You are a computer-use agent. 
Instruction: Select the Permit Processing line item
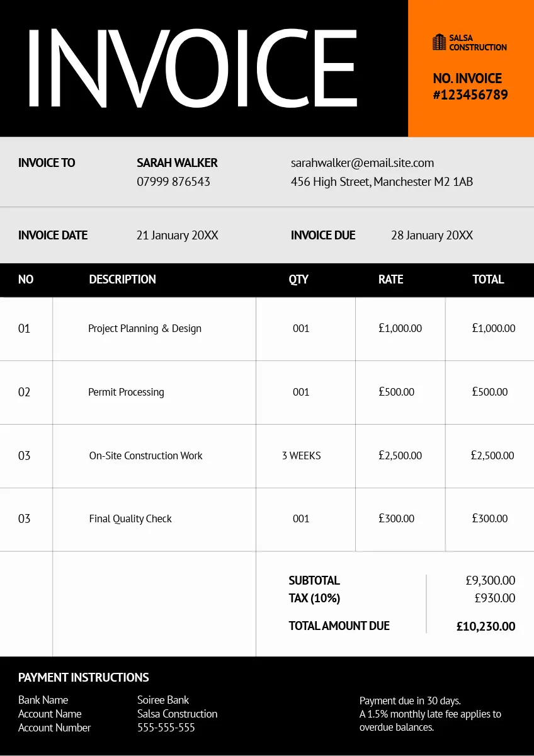(x=126, y=392)
